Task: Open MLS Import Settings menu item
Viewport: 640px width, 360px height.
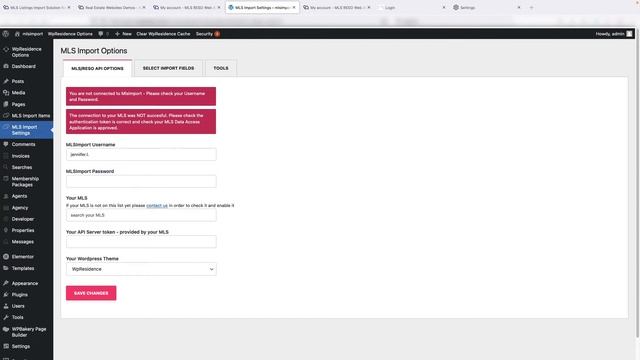Action: (x=27, y=130)
